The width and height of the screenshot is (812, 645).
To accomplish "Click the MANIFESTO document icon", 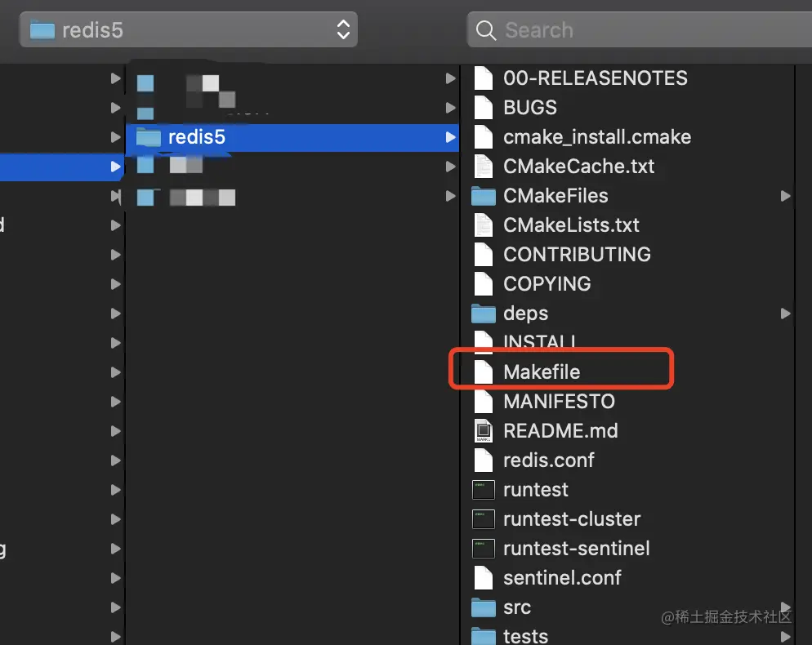I will [484, 402].
